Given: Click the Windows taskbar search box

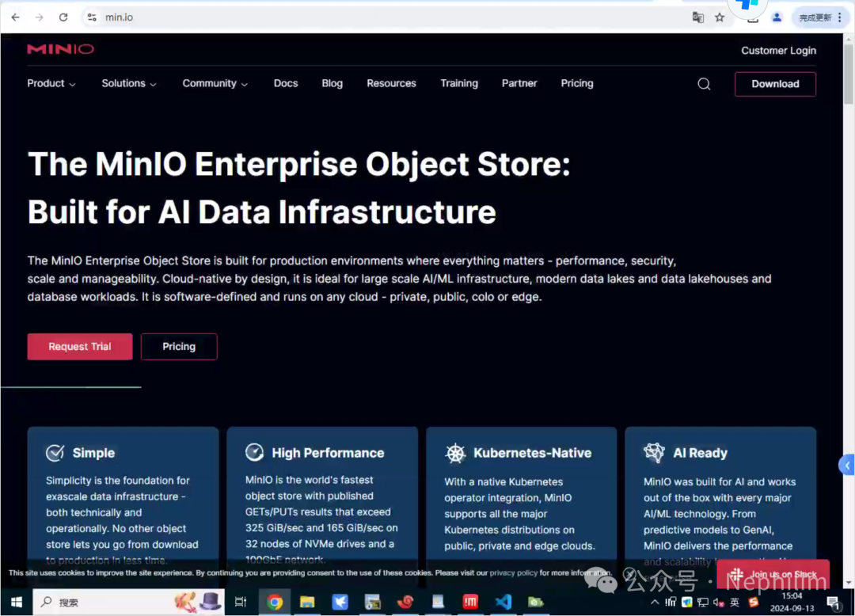Looking at the screenshot, I should 128,602.
